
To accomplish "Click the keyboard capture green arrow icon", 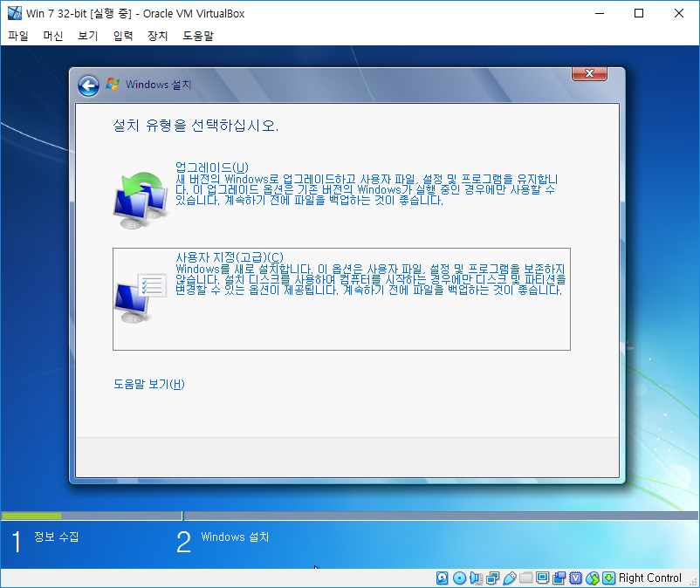I will pyautogui.click(x=609, y=578).
